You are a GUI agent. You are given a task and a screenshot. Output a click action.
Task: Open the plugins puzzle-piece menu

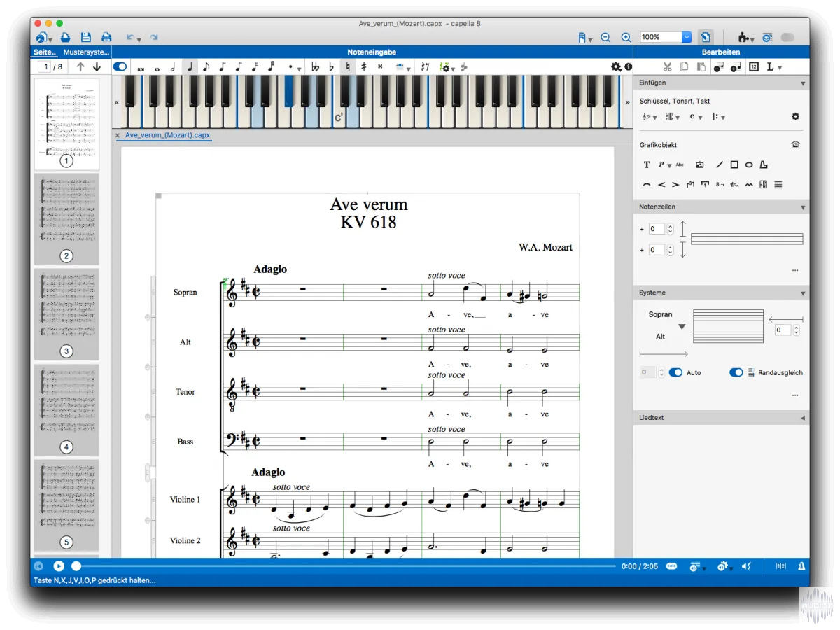pos(746,37)
